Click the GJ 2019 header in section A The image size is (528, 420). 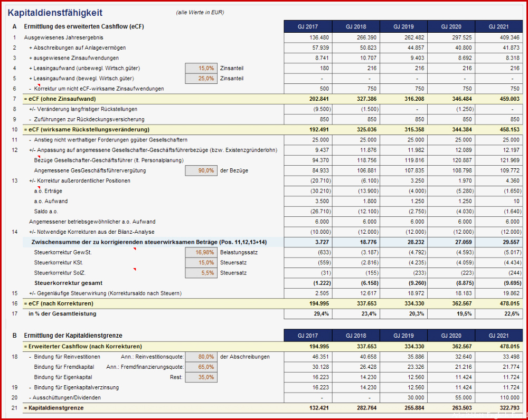tap(403, 26)
